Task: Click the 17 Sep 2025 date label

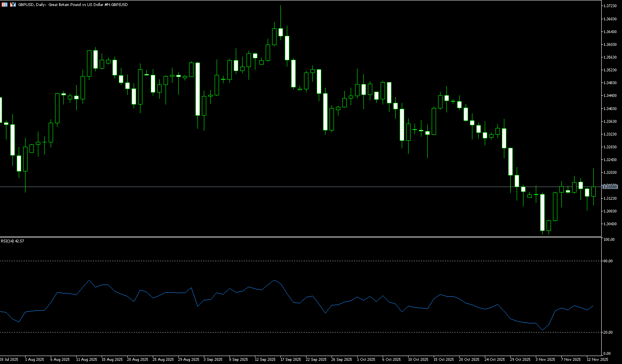Action: [x=290, y=360]
